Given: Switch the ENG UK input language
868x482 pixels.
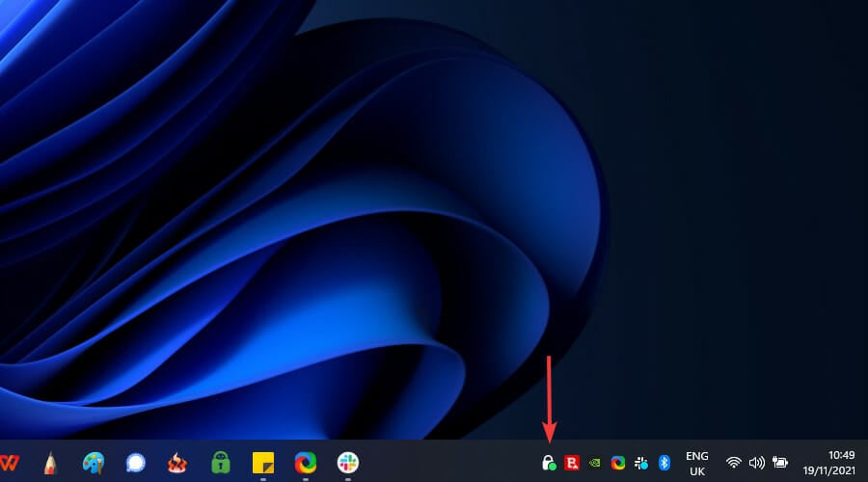Looking at the screenshot, I should (x=697, y=464).
